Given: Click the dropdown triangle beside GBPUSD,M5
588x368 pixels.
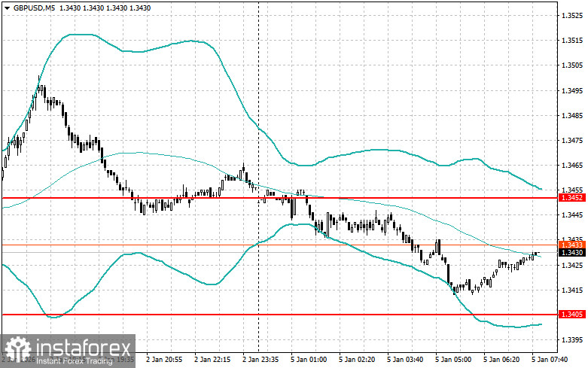Looking at the screenshot, I should [6, 8].
